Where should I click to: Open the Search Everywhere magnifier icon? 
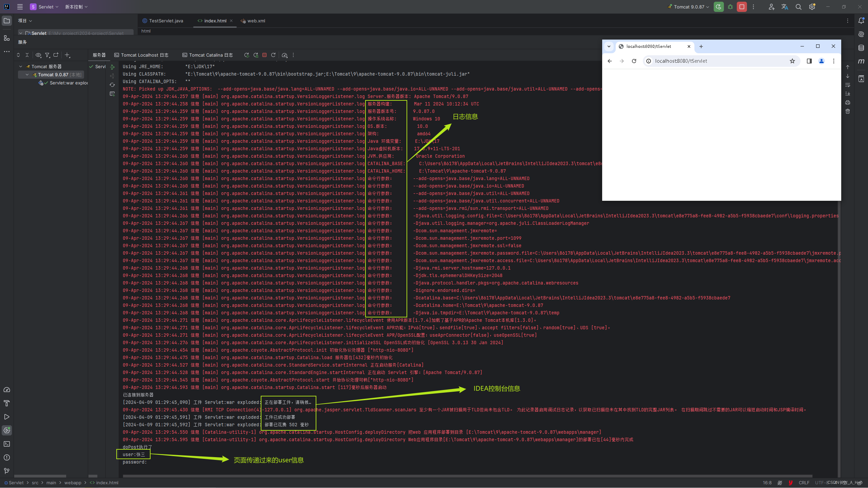coord(798,7)
